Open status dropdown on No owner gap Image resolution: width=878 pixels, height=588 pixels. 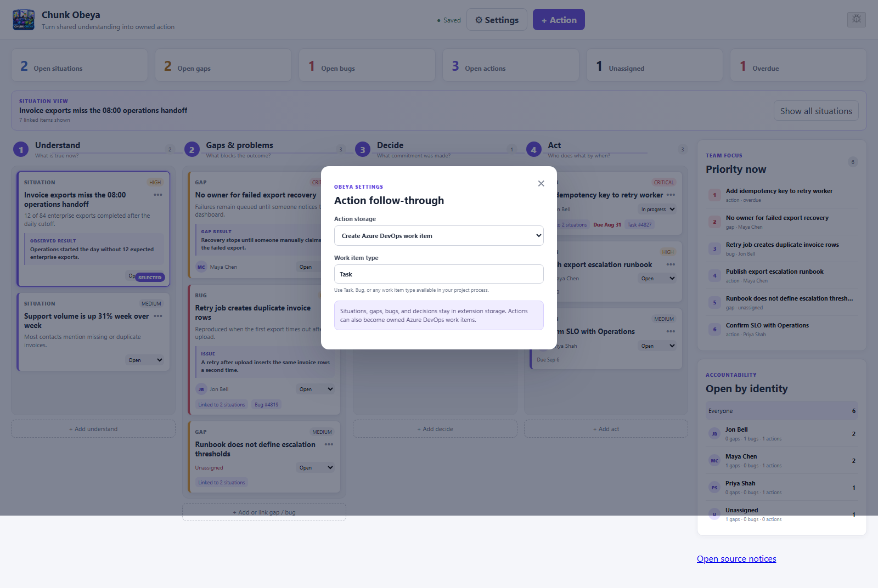pyautogui.click(x=309, y=267)
